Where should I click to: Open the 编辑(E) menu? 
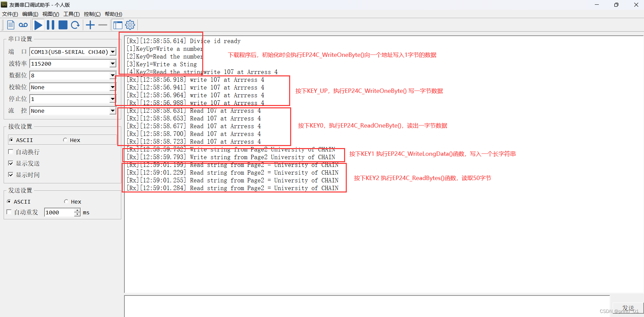[x=30, y=14]
